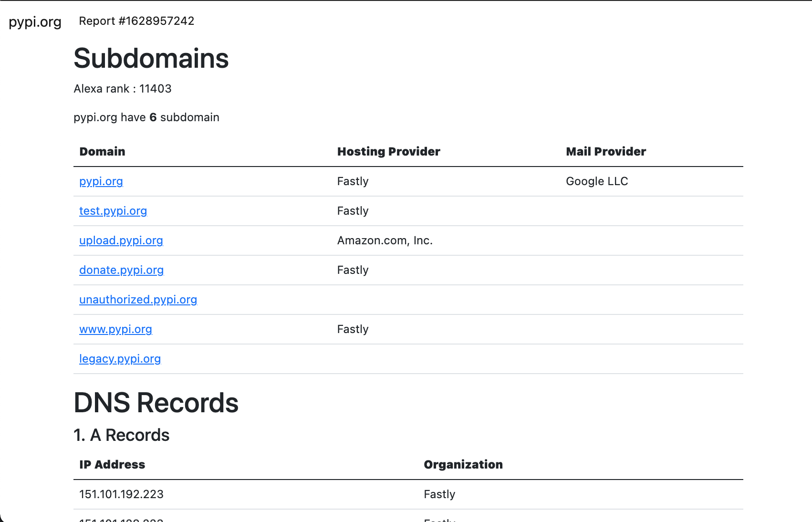Open the legacy.pypi.org link
The height and width of the screenshot is (522, 812).
120,359
